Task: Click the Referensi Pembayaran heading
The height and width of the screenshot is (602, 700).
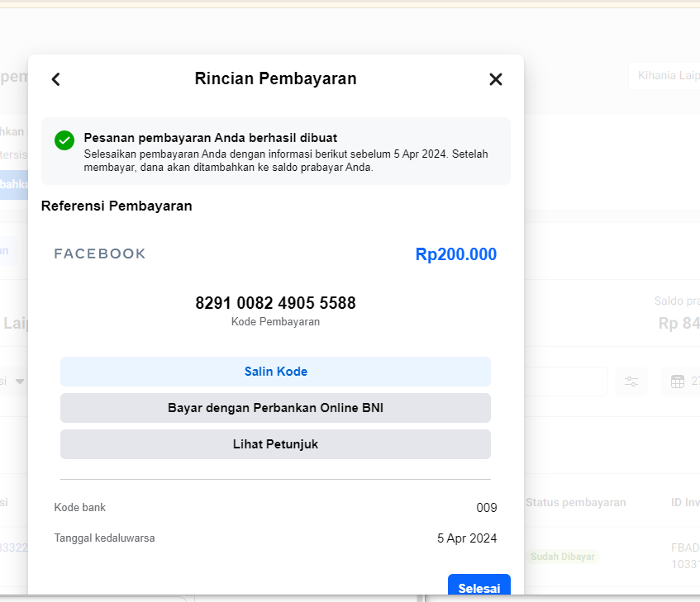Action: point(117,206)
